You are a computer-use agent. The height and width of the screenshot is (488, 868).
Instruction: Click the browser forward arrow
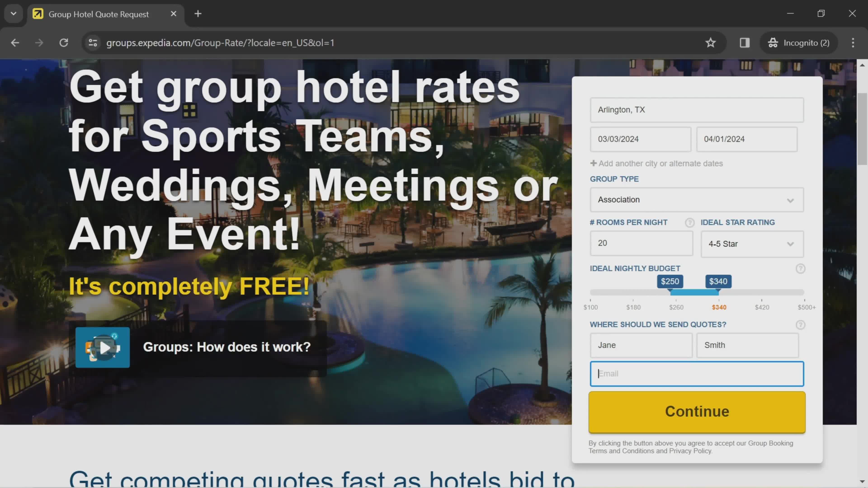(x=39, y=43)
